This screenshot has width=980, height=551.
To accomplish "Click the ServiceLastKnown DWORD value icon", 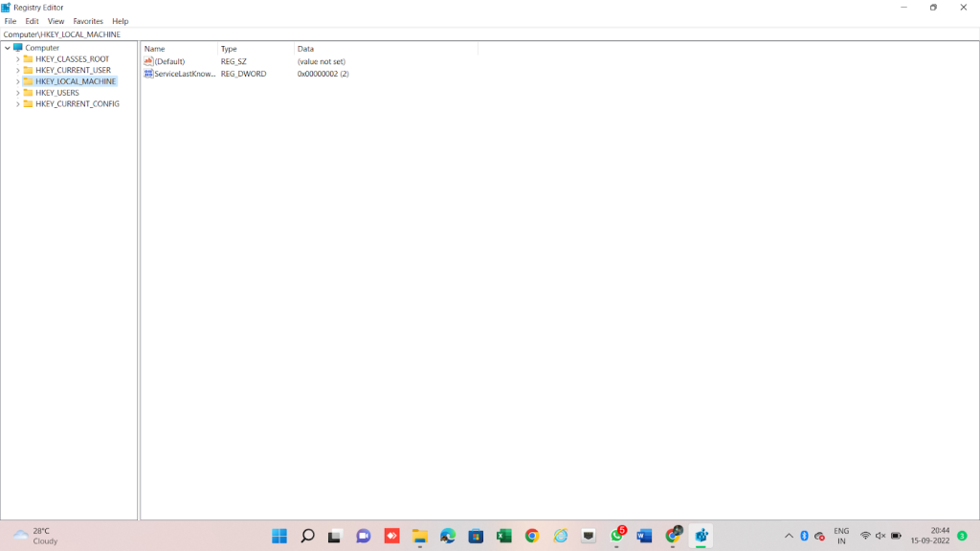I will pyautogui.click(x=148, y=74).
